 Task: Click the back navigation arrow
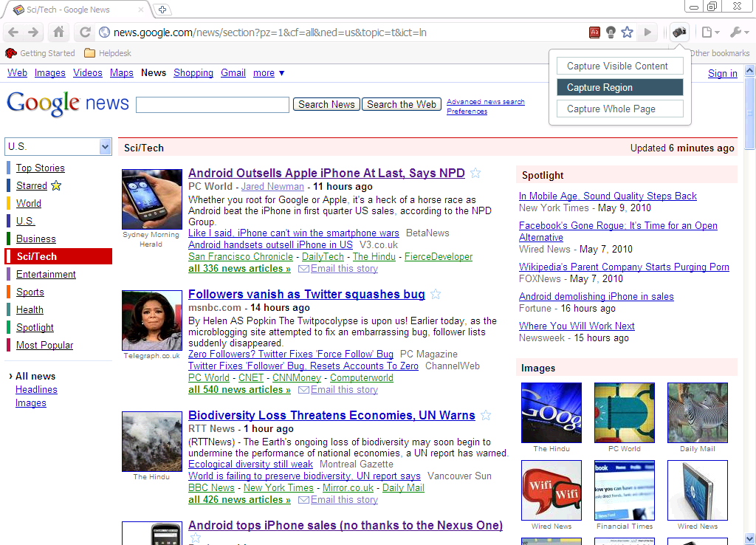coord(13,32)
